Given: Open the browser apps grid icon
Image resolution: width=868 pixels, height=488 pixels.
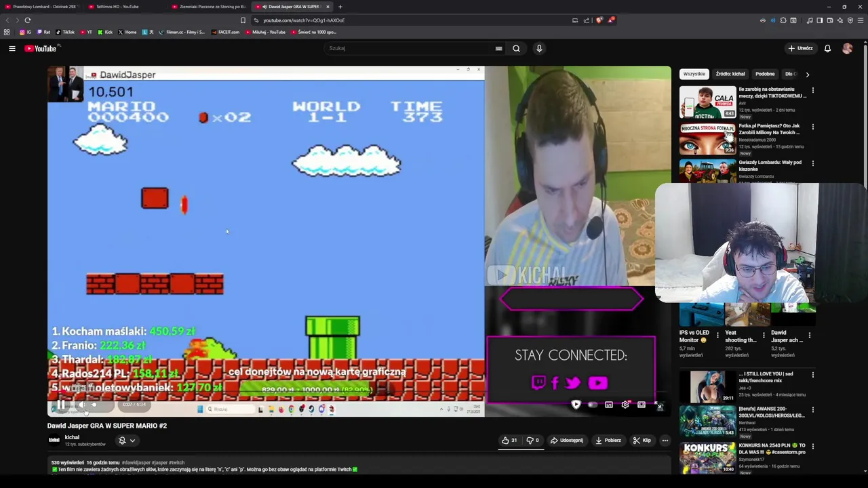Looking at the screenshot, I should click(7, 32).
